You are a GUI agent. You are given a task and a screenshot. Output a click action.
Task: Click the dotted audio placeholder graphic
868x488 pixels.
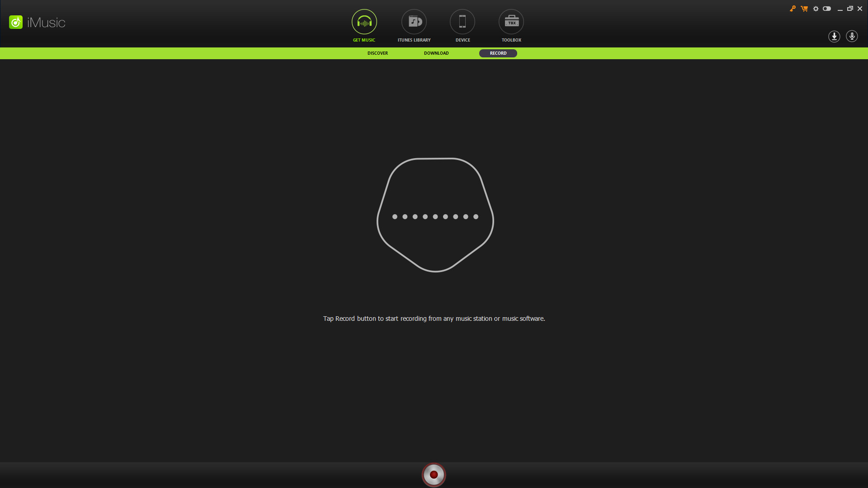tap(434, 216)
